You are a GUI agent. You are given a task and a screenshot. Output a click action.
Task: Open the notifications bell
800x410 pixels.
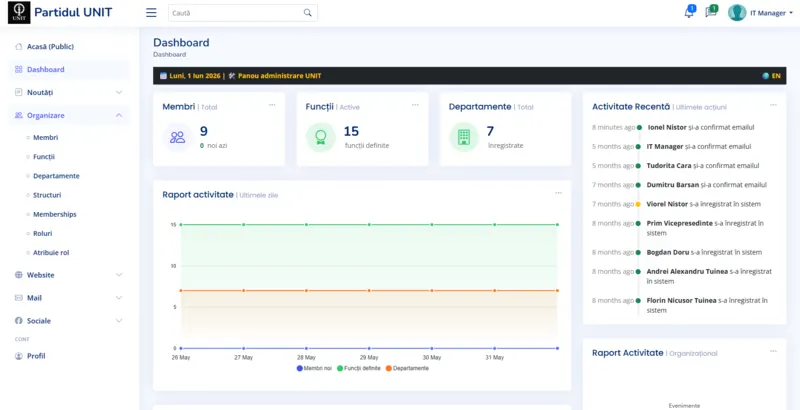click(689, 12)
